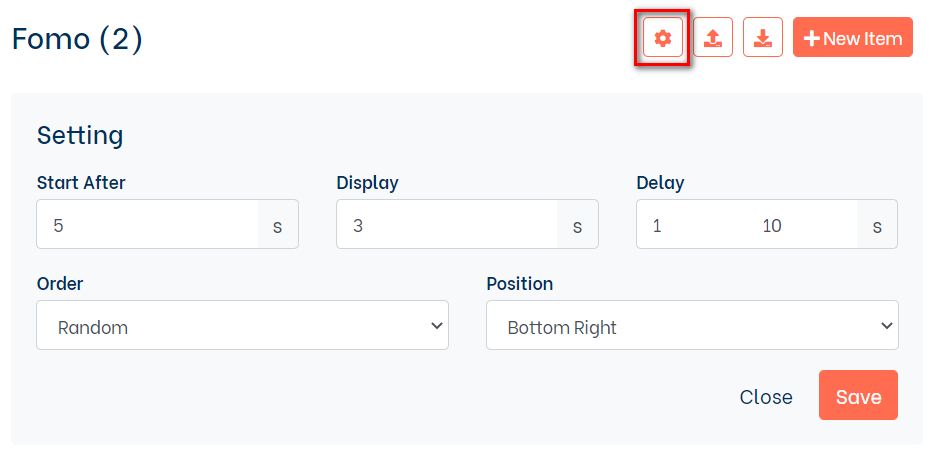Click the Delay minimum value field
Screen dimensions: 935x463
[692, 225]
